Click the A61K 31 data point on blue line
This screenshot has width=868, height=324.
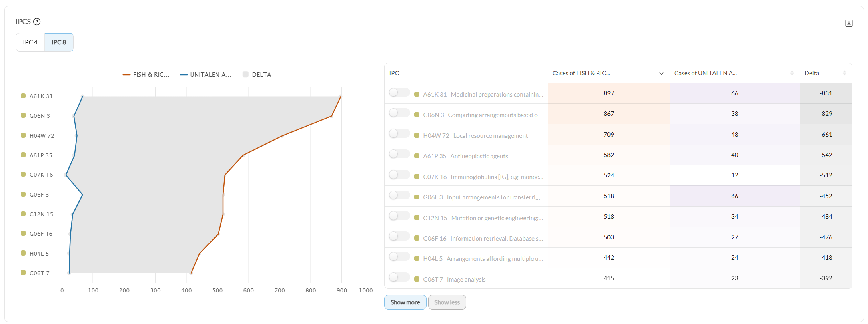[x=82, y=96]
